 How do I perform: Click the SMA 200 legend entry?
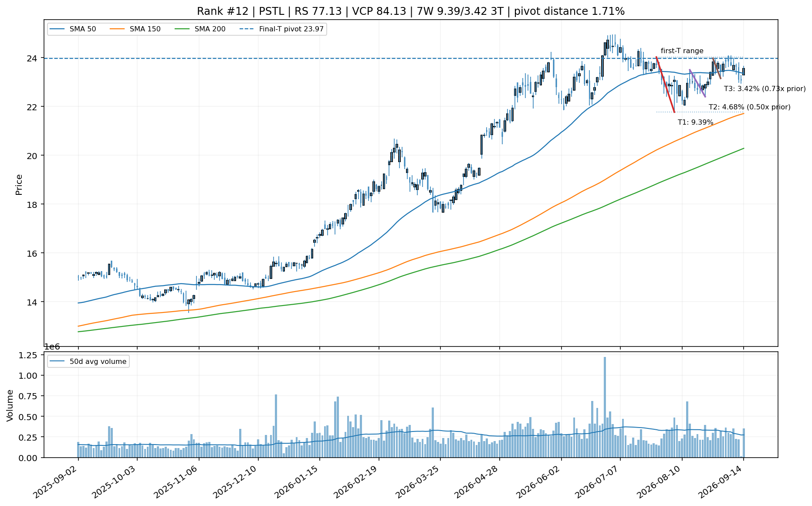(x=200, y=29)
